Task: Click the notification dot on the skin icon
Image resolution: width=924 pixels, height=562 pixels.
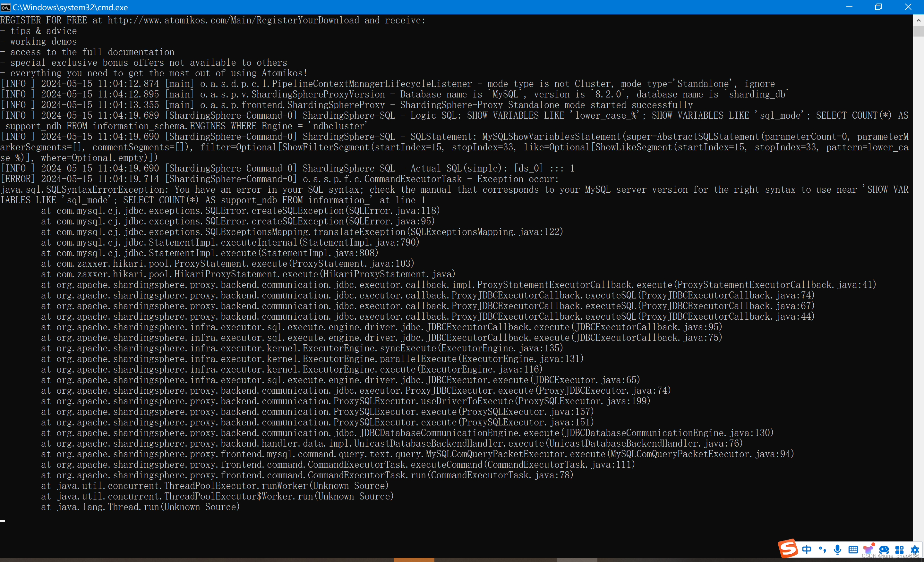Action: 874,544
